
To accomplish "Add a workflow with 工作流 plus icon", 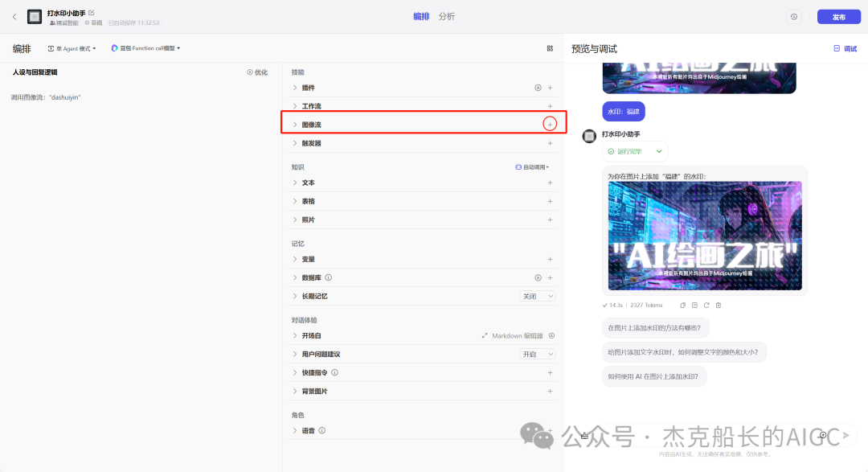I will (551, 106).
